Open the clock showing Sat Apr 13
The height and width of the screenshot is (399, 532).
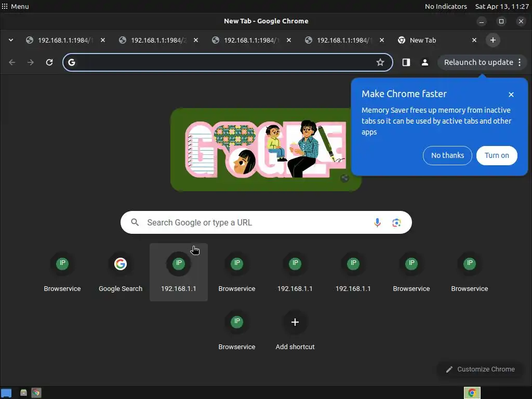(502, 6)
